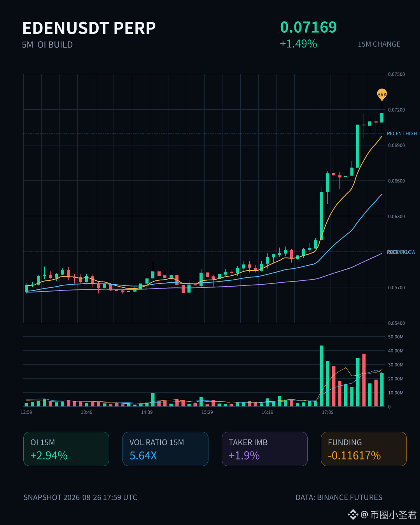
Task: Click the 0.06300 price axis label
Action: pyautogui.click(x=396, y=217)
